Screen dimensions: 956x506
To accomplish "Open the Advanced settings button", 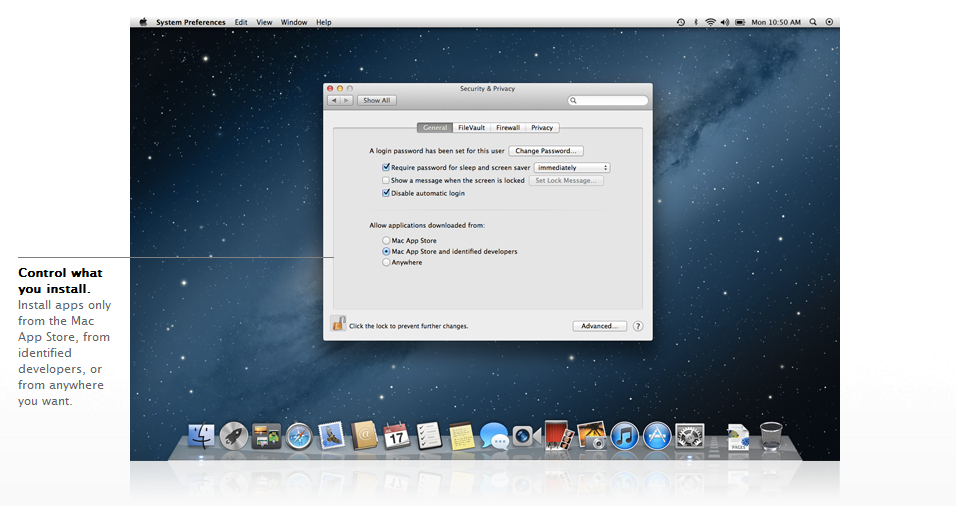I will click(x=599, y=326).
